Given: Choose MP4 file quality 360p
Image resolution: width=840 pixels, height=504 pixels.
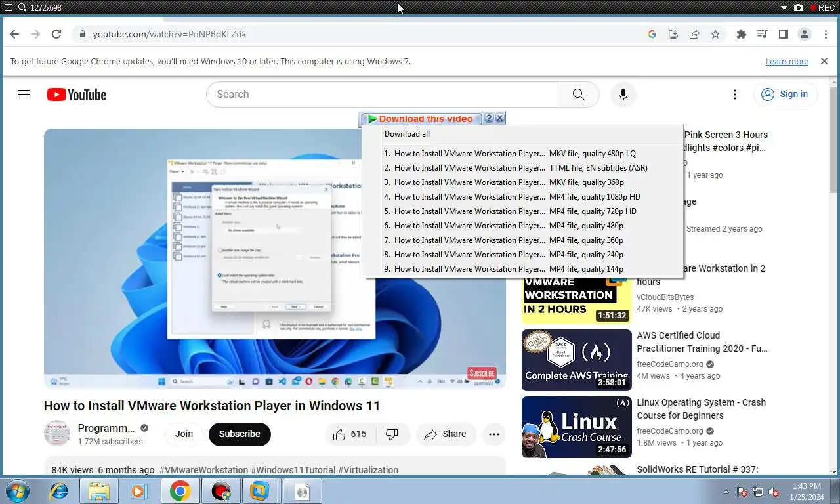Looking at the screenshot, I should pyautogui.click(x=522, y=240).
